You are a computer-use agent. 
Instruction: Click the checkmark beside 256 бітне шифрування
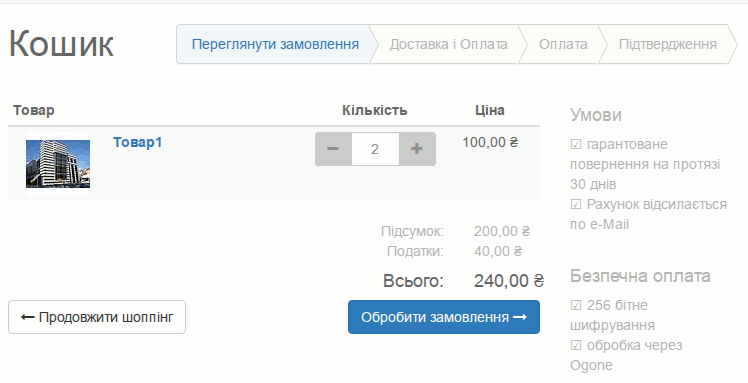pyautogui.click(x=576, y=305)
